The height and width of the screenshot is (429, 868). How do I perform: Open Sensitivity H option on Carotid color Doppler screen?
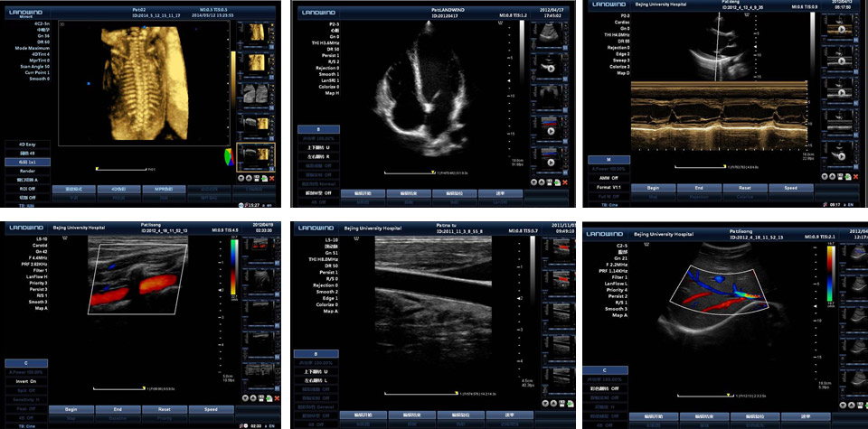pyautogui.click(x=26, y=400)
